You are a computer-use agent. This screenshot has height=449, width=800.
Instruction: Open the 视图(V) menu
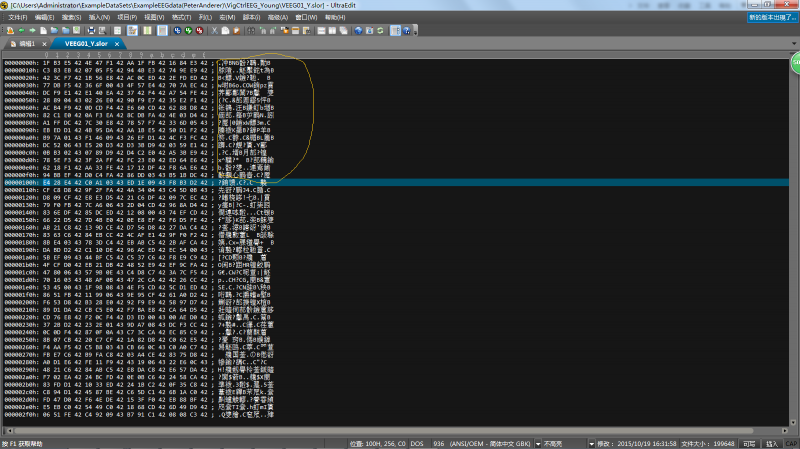click(x=154, y=17)
